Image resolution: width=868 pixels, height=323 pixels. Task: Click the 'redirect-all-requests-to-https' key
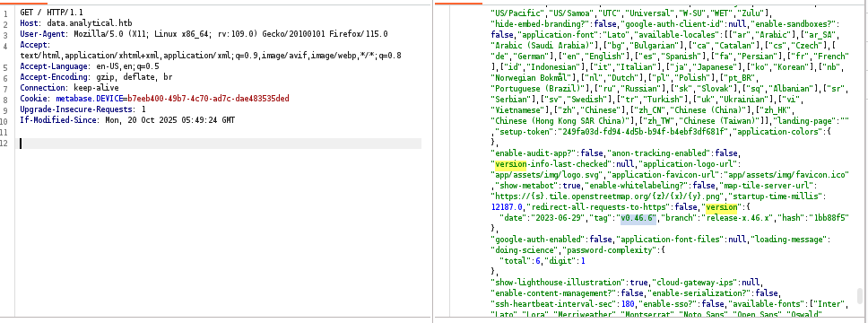pos(600,206)
